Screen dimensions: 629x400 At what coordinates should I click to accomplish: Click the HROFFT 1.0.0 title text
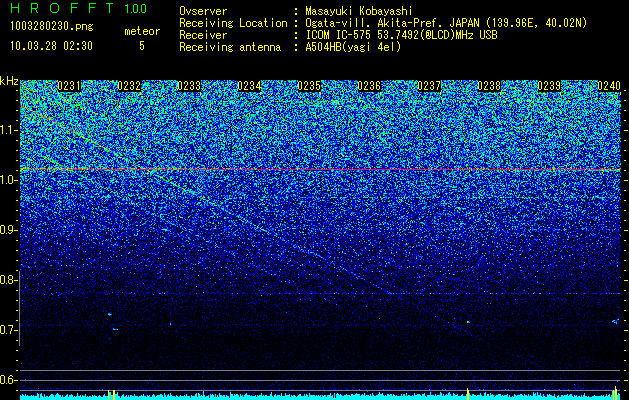click(79, 8)
